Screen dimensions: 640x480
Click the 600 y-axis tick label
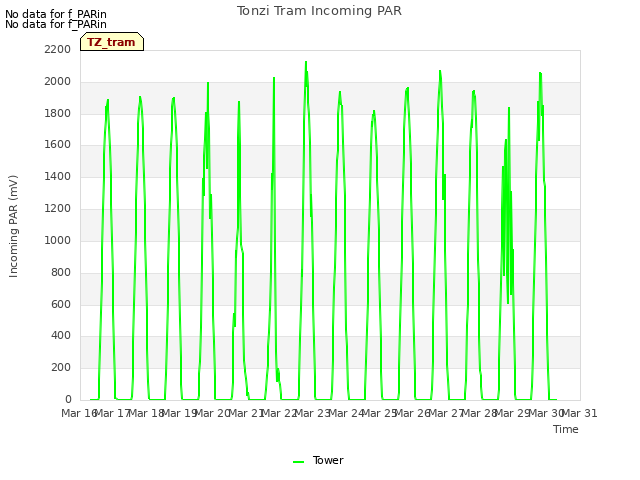pos(61,304)
